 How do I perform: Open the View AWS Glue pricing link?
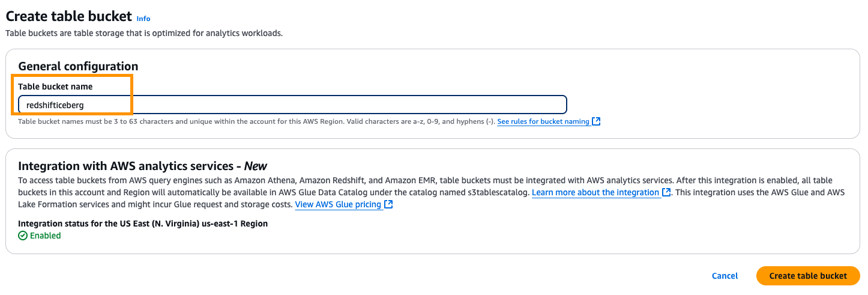(338, 204)
